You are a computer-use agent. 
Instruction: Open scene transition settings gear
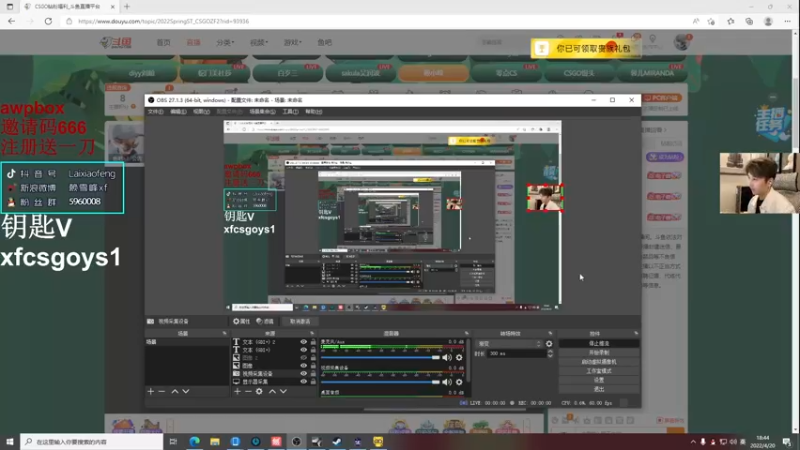tap(549, 344)
